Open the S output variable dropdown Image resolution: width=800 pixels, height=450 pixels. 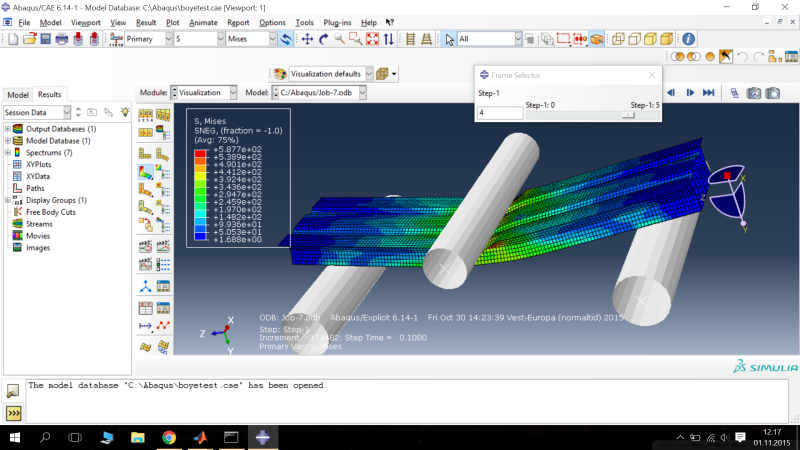(x=220, y=39)
